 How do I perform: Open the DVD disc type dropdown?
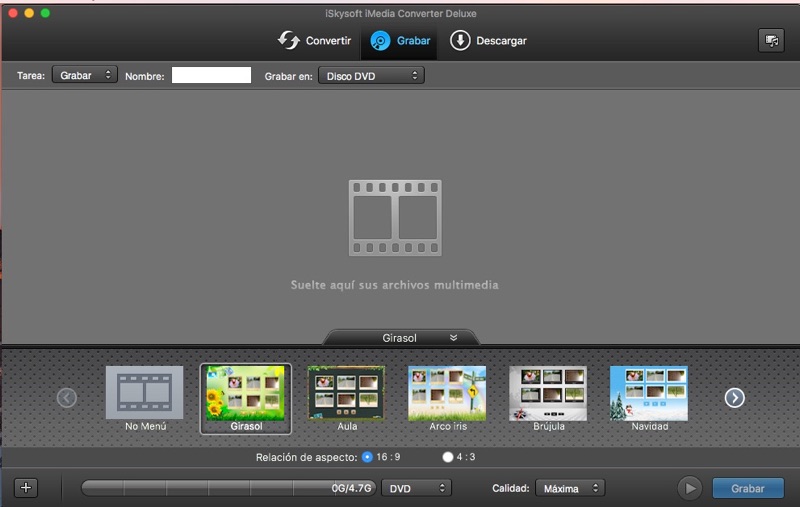pyautogui.click(x=417, y=488)
